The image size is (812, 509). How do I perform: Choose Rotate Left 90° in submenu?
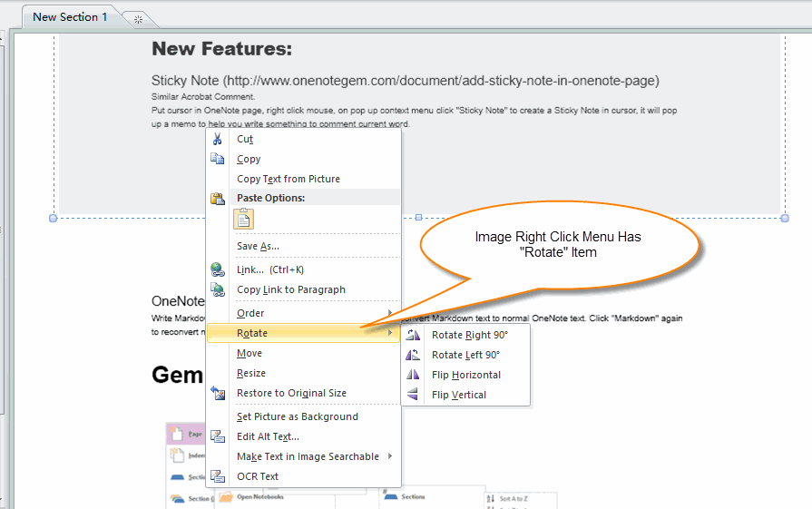(465, 355)
